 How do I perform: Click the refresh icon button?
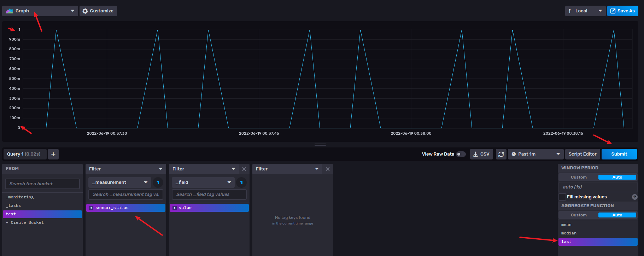pos(501,154)
